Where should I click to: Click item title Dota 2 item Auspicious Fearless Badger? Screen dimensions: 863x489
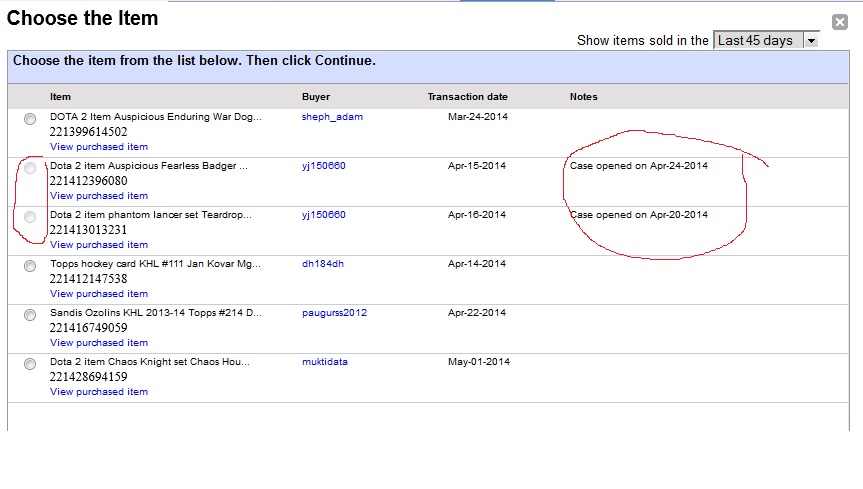pyautogui.click(x=149, y=166)
